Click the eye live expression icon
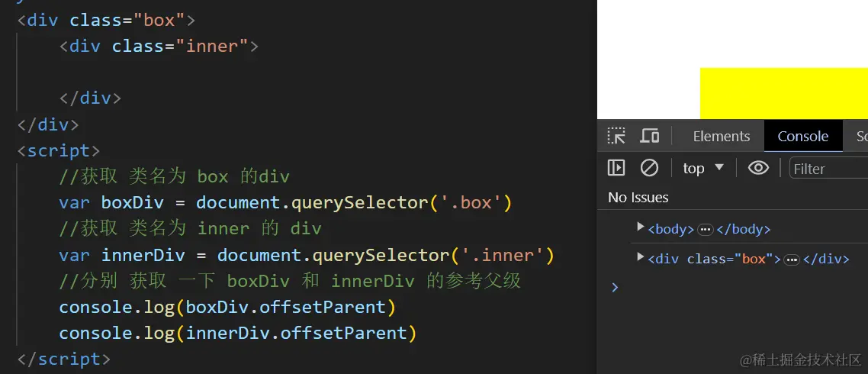 click(758, 168)
